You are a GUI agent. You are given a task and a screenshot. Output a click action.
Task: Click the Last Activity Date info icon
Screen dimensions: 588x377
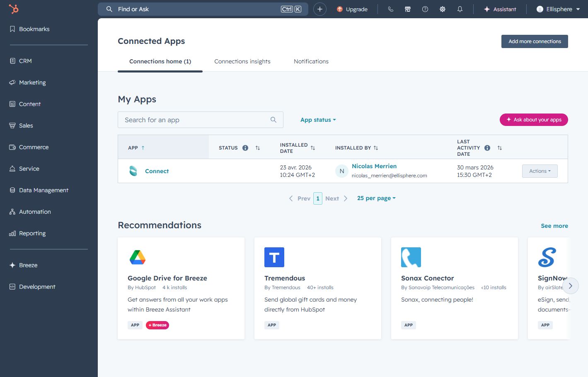(487, 148)
